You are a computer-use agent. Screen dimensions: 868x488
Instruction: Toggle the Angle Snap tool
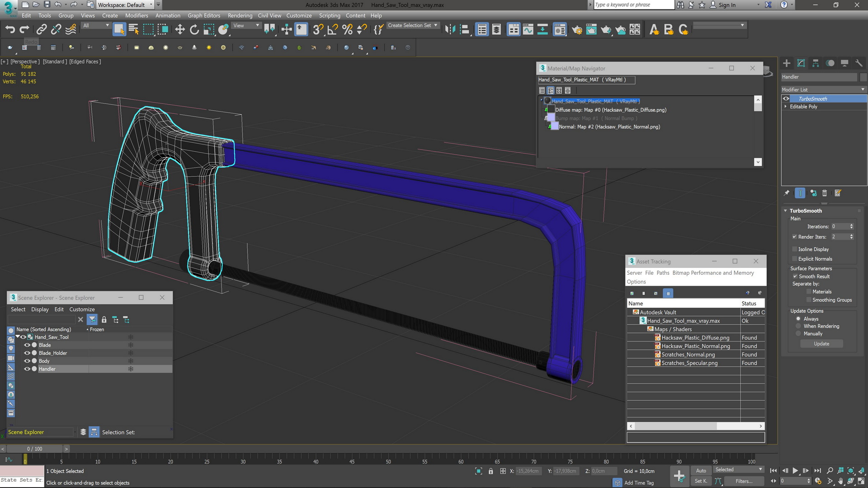[x=333, y=30]
